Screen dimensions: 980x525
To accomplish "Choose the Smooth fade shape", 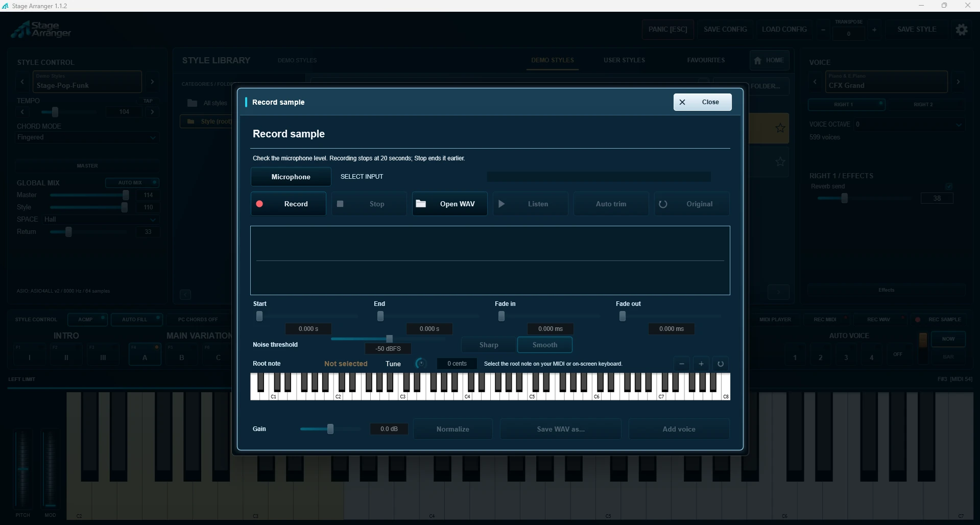I will coord(545,345).
